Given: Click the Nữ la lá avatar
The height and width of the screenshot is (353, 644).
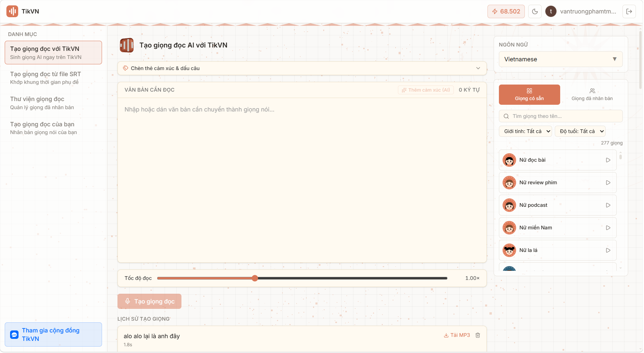Looking at the screenshot, I should (509, 250).
